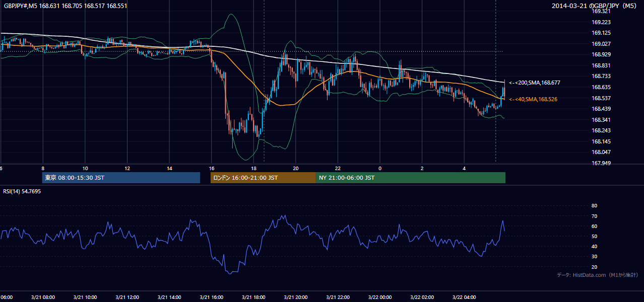
Task: Click the price axis label 169.027
Action: (601, 44)
